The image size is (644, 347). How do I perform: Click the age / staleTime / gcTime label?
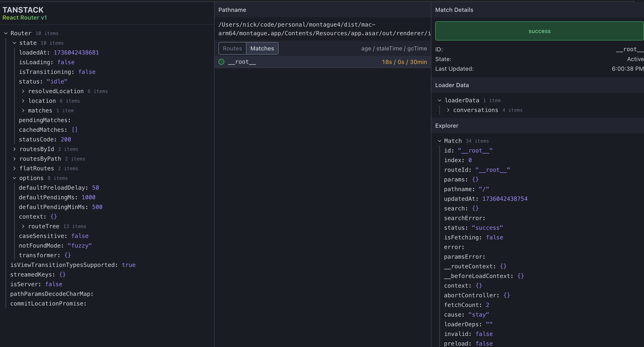[394, 49]
